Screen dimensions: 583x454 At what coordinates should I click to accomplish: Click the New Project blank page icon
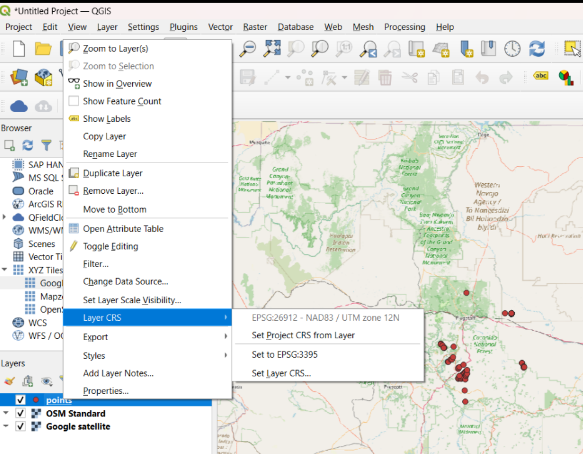tap(19, 49)
